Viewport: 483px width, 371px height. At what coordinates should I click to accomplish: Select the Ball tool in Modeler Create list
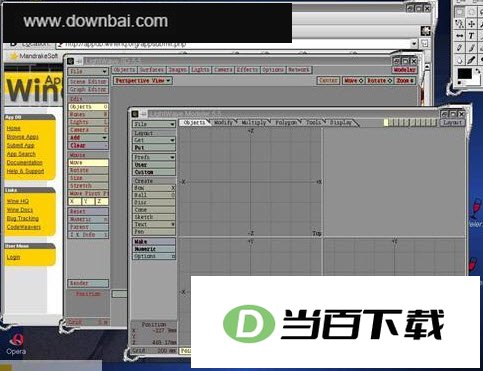point(154,195)
